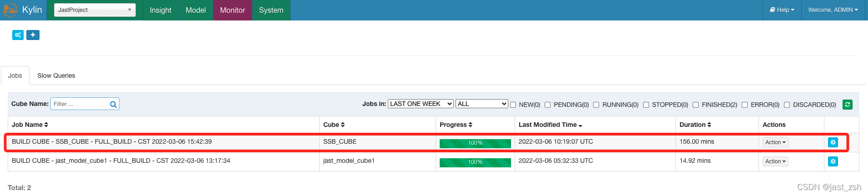Go to the Model page

196,10
